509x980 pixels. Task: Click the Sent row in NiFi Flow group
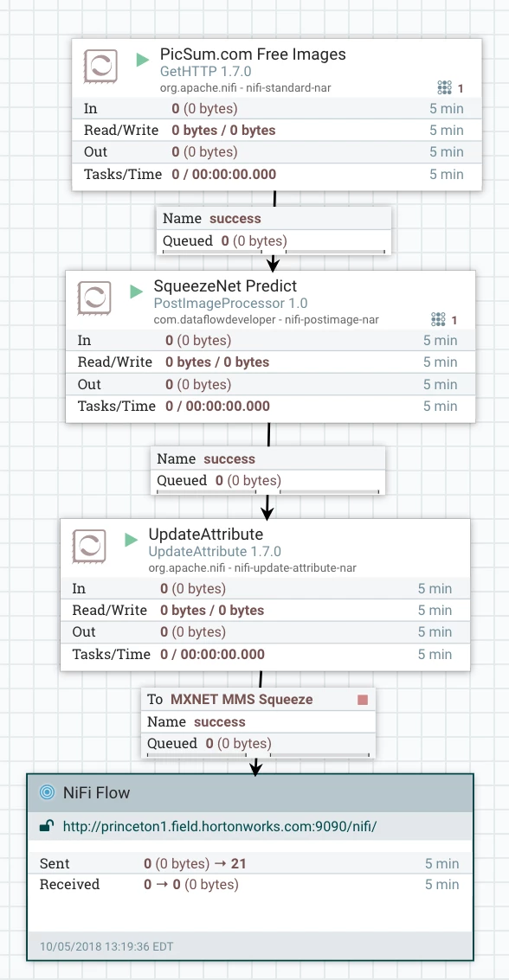[250, 864]
